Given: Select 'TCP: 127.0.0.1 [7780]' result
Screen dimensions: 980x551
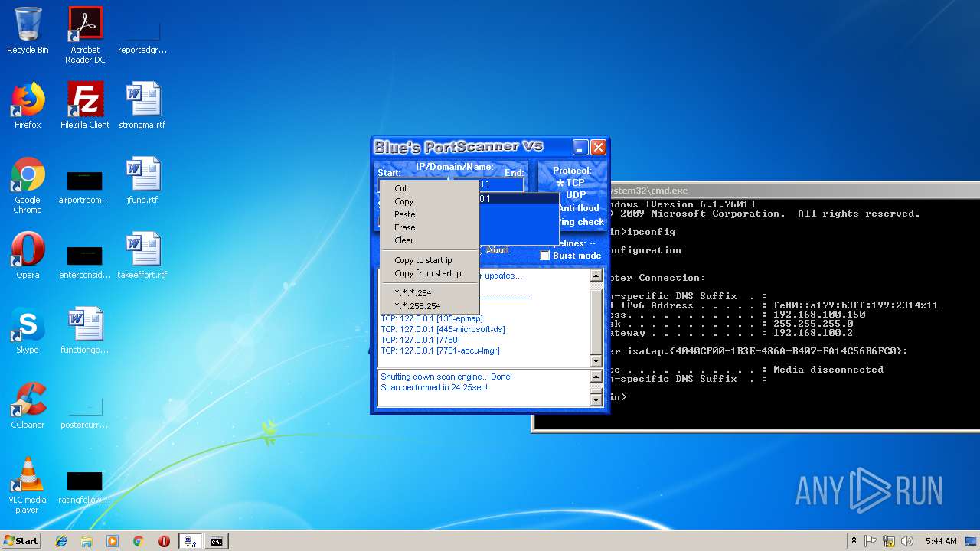Looking at the screenshot, I should [419, 341].
